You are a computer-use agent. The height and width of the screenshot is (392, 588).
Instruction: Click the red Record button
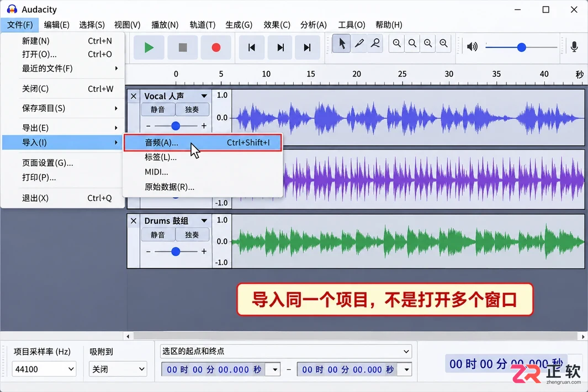pos(216,47)
